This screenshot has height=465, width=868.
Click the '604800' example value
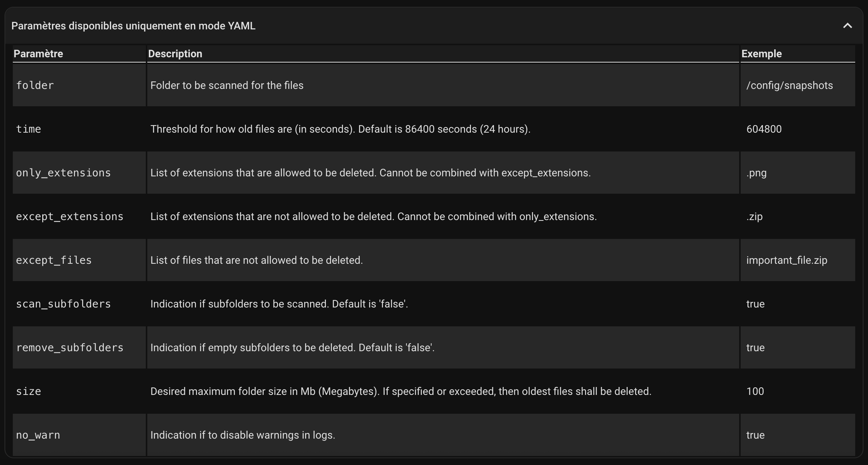(x=764, y=129)
